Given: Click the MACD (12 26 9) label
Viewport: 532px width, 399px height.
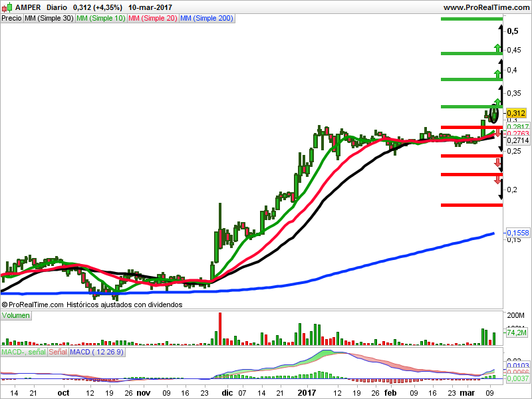Looking at the screenshot, I should coord(97,351).
